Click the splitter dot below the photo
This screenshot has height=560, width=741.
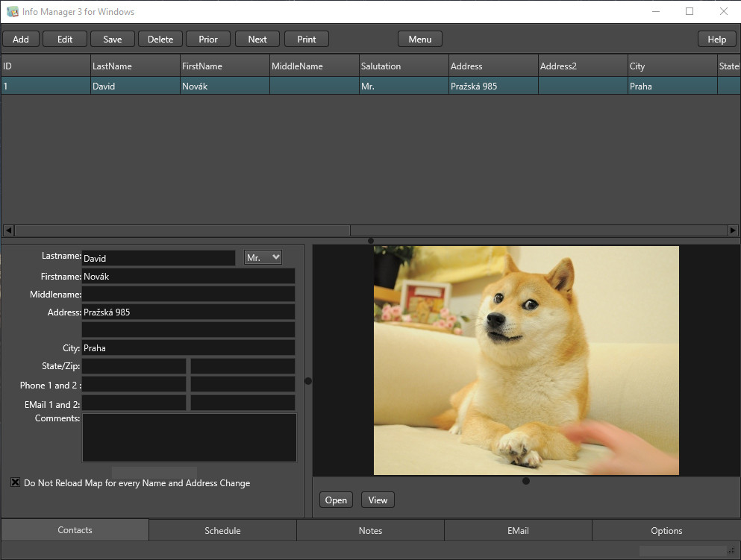pos(526,481)
